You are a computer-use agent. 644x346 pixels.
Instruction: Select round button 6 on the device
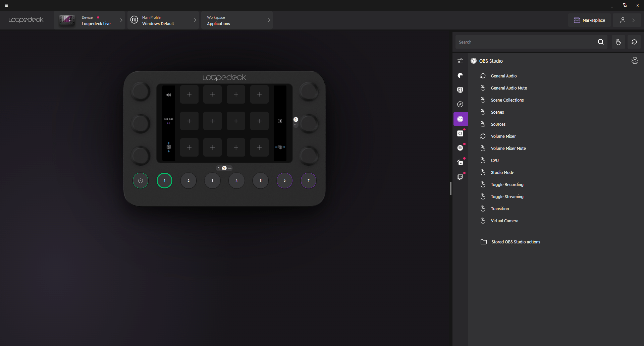pos(284,181)
